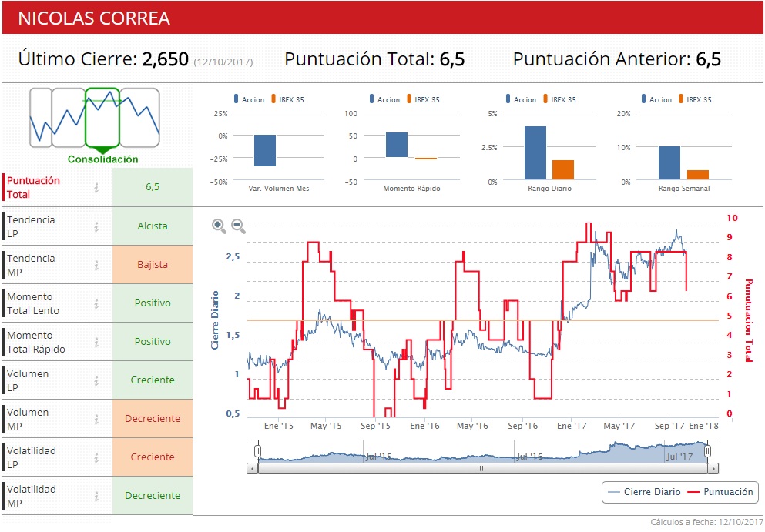Click the May '15 x-axis label
The width and height of the screenshot is (765, 532).
(x=326, y=427)
